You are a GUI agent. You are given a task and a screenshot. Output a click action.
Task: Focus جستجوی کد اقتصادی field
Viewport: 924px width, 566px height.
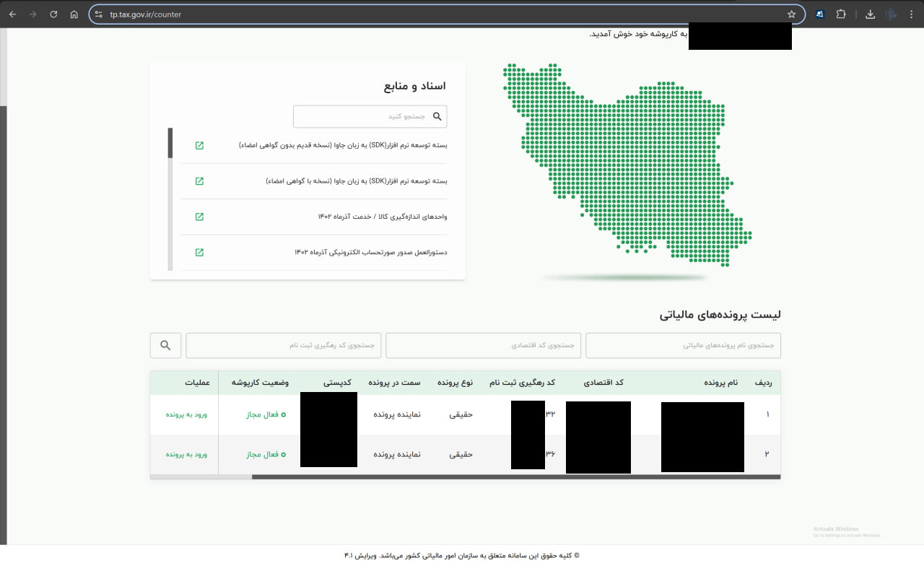483,345
